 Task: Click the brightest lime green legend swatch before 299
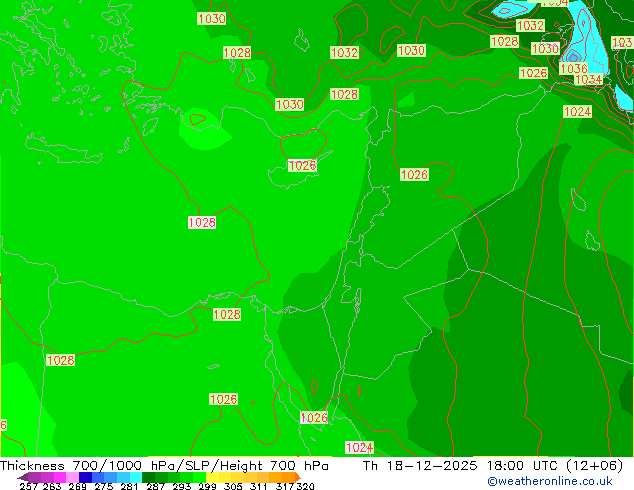(199, 477)
